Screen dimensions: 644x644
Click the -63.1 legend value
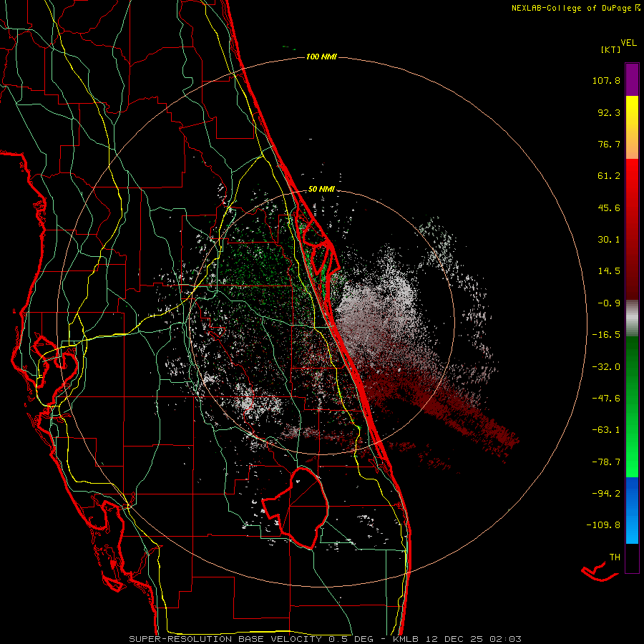click(606, 430)
